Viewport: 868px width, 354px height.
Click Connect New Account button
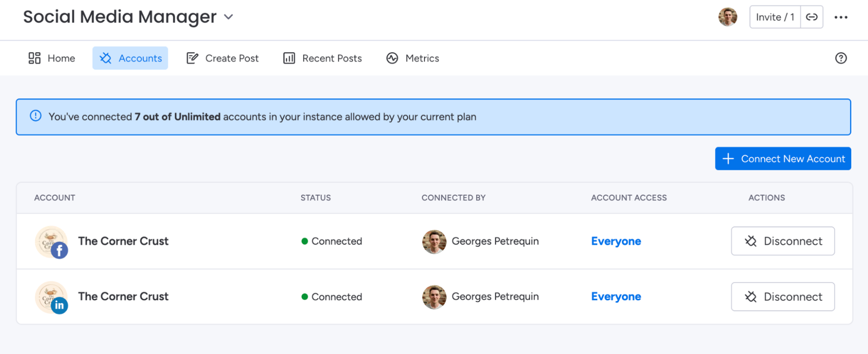pos(783,159)
